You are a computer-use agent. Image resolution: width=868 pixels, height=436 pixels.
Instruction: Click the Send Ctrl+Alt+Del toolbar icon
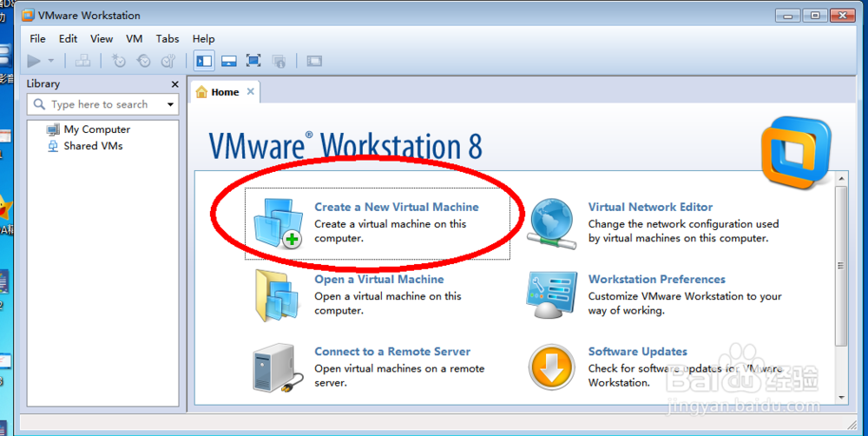pyautogui.click(x=83, y=61)
